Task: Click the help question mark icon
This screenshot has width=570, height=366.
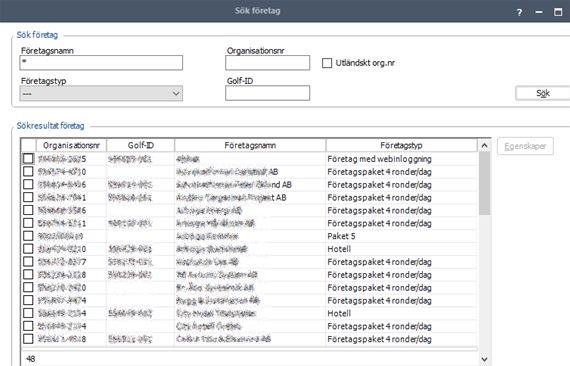Action: click(x=519, y=12)
